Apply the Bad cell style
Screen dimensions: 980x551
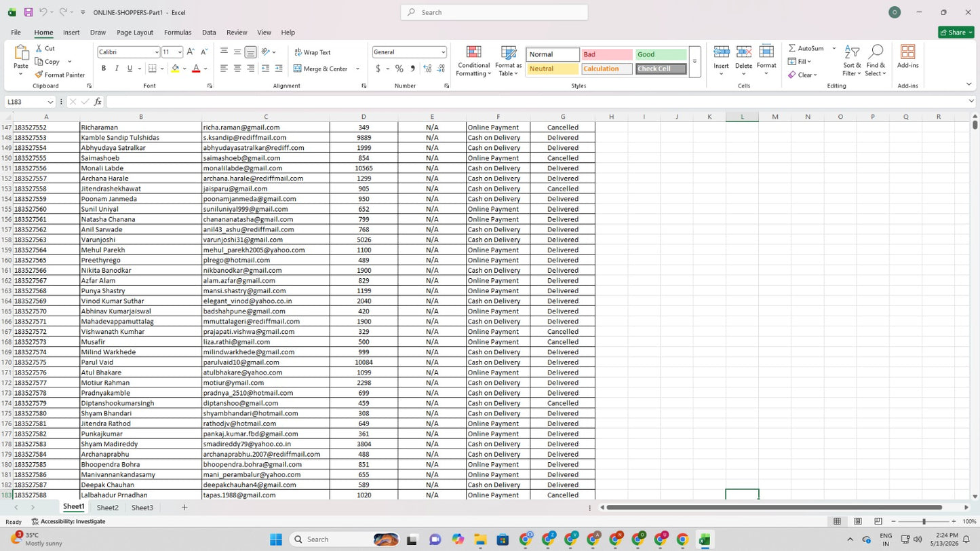coord(607,54)
